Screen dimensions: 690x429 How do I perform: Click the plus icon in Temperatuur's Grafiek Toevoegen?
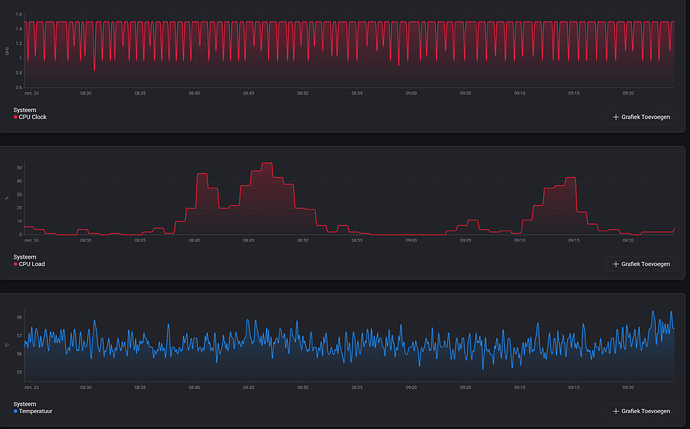(x=616, y=411)
